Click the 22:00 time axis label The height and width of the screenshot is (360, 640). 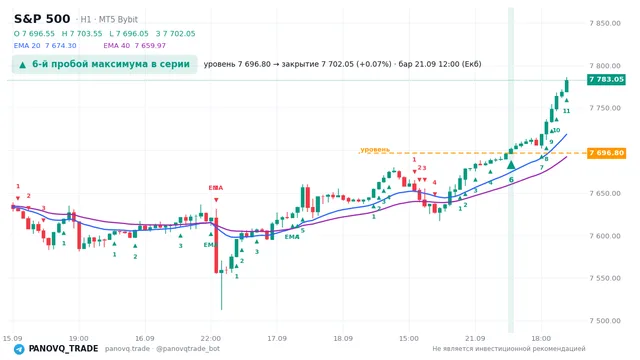[211, 338]
